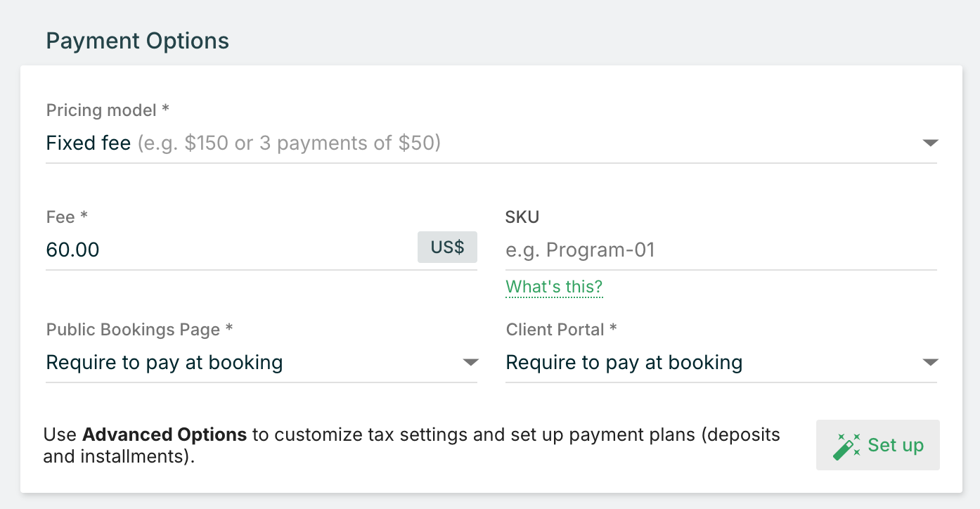Image resolution: width=980 pixels, height=509 pixels.
Task: Expand the Client Portal dropdown arrow
Action: coord(930,363)
